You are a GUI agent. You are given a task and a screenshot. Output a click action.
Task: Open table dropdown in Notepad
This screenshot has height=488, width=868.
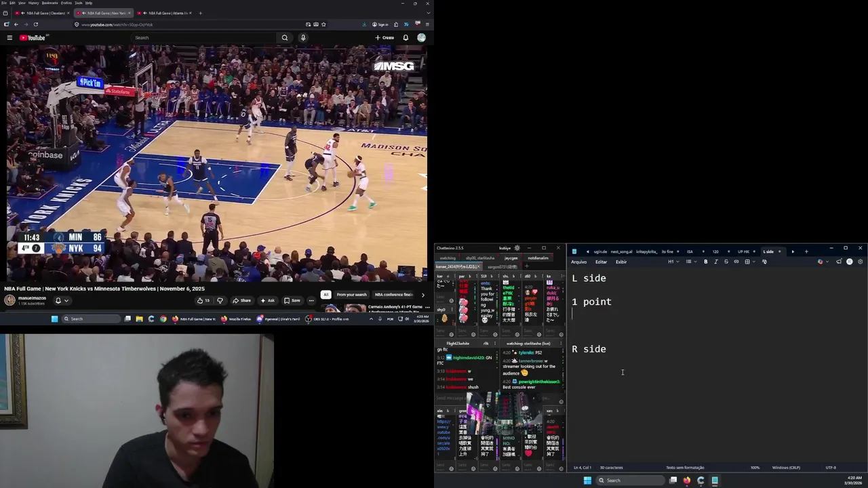(x=750, y=262)
